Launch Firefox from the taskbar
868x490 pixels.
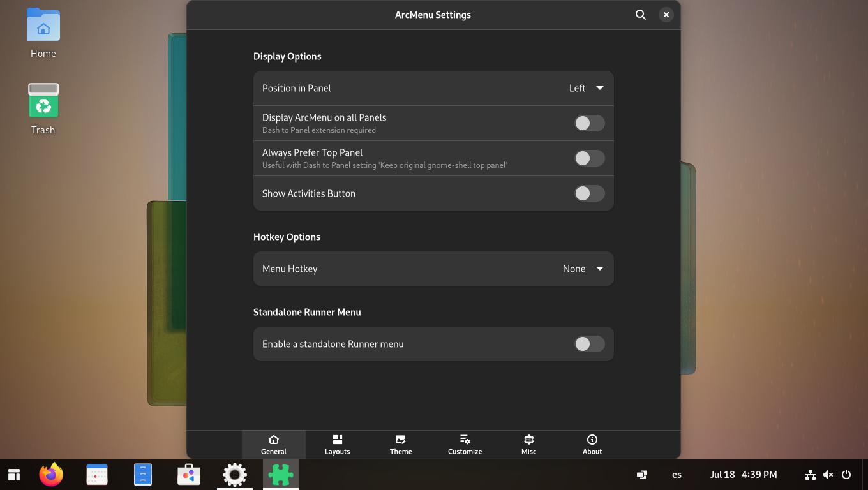(51, 475)
